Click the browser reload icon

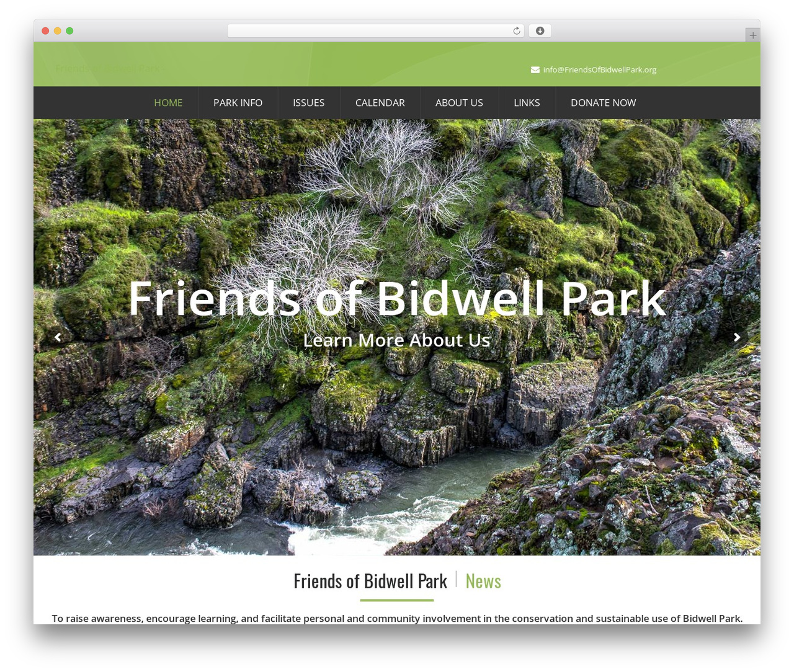(516, 31)
